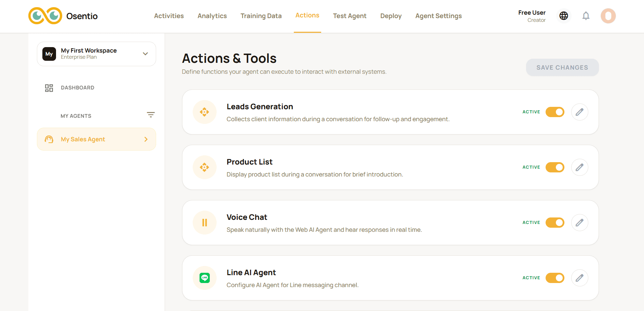Edit Line AI Agent with pencil icon

coord(580,278)
